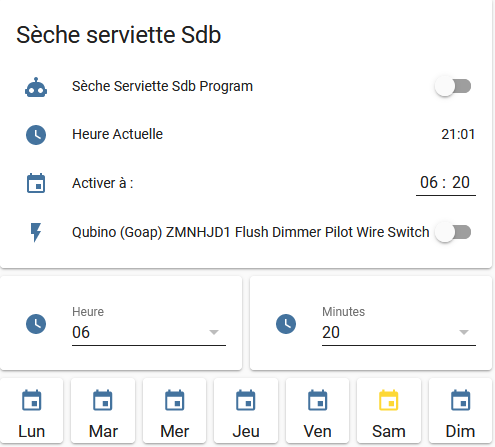This screenshot has height=447, width=495.
Task: Click the Minutes dropdown arrow
Action: click(464, 332)
